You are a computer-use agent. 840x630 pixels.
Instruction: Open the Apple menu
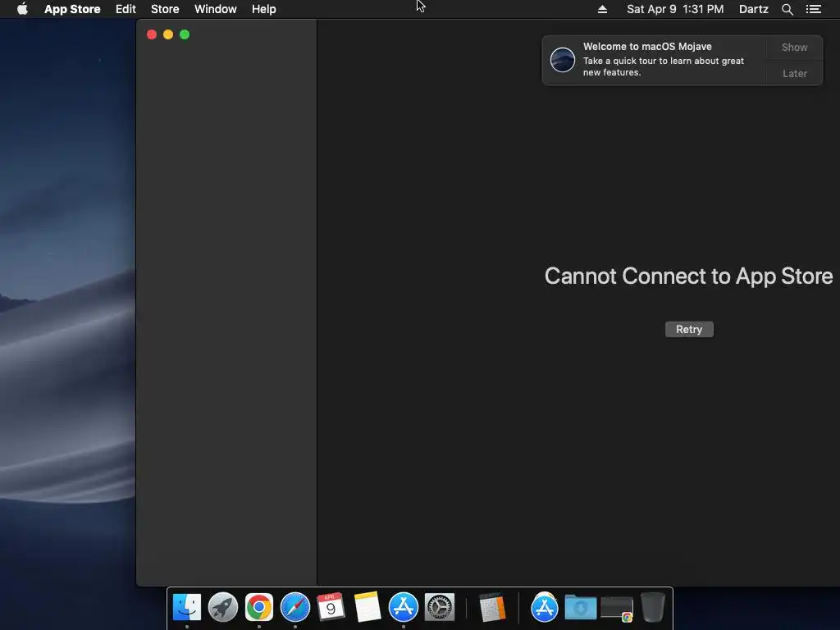point(22,9)
